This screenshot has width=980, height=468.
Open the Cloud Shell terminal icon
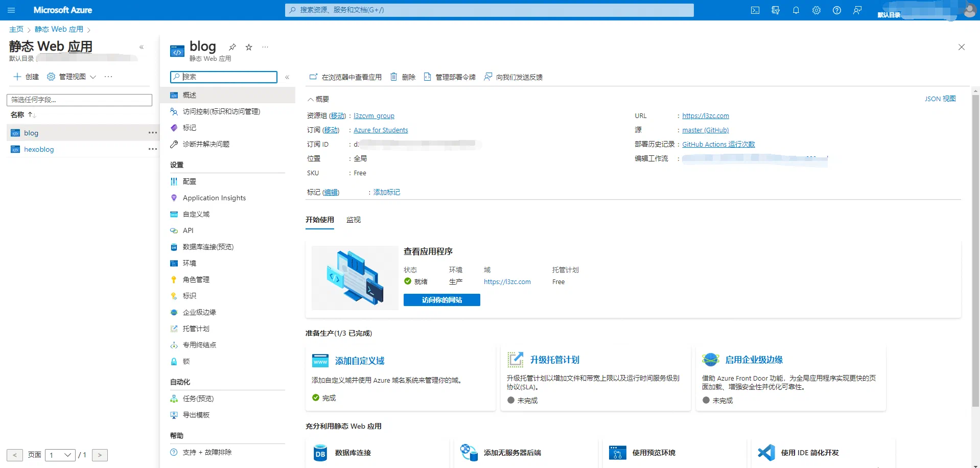(755, 10)
